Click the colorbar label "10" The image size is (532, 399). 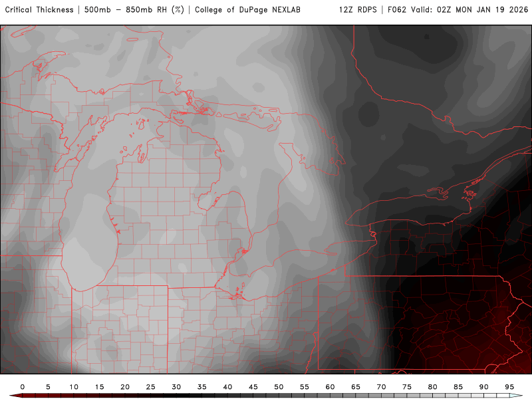point(74,387)
